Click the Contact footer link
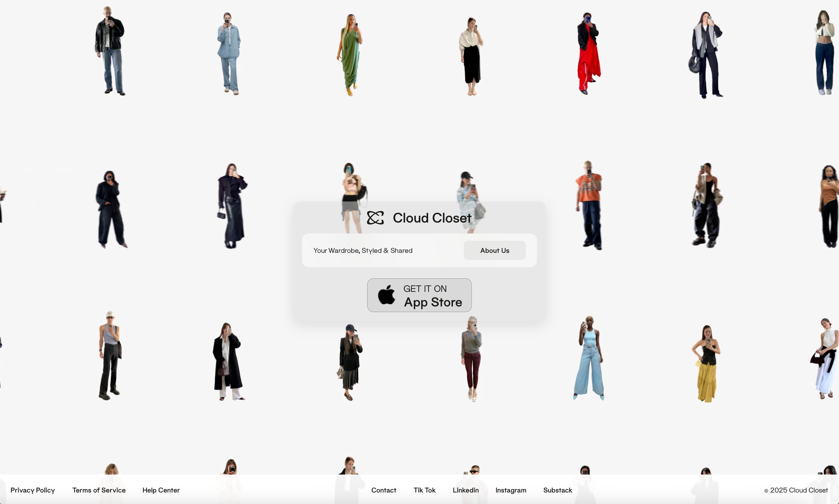The width and height of the screenshot is (839, 504). (x=384, y=490)
